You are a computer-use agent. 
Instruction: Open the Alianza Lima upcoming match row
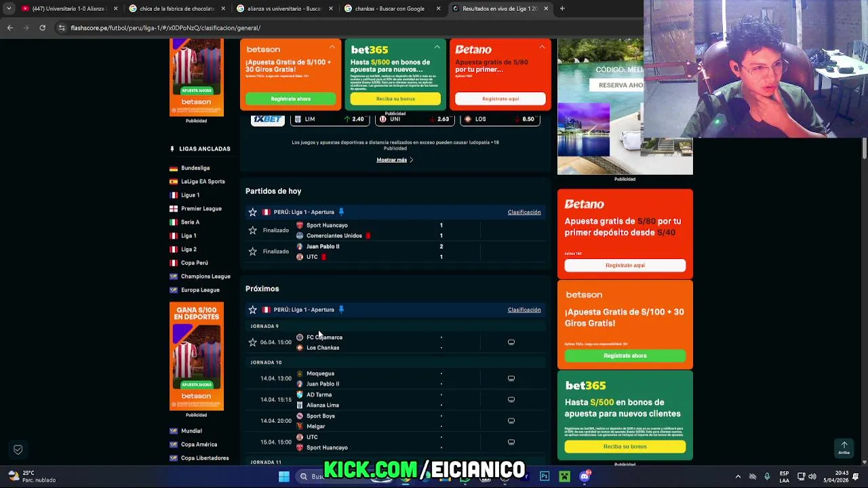pos(323,405)
